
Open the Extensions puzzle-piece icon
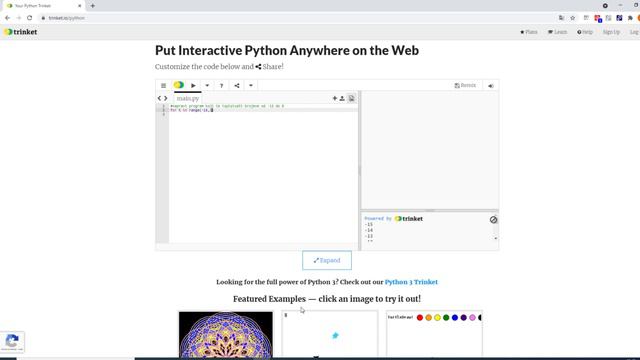630,18
